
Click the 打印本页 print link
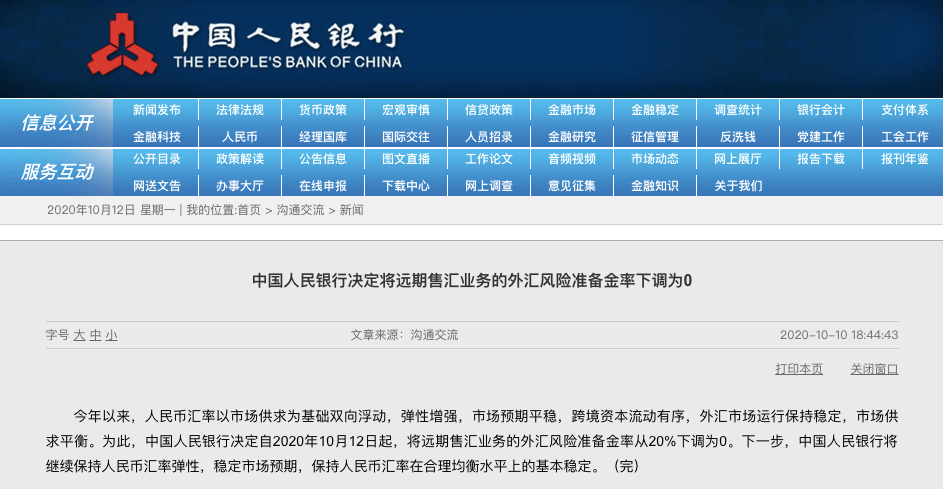tap(799, 369)
